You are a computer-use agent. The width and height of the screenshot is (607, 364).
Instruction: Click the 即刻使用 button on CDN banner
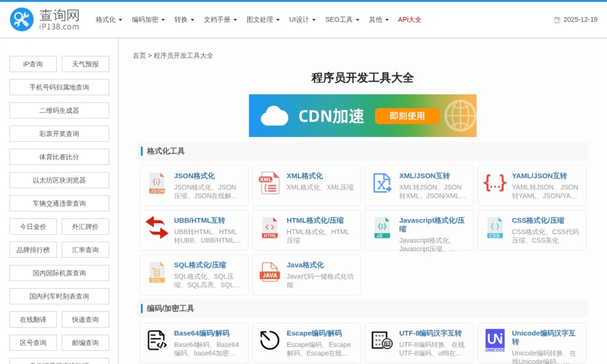407,116
